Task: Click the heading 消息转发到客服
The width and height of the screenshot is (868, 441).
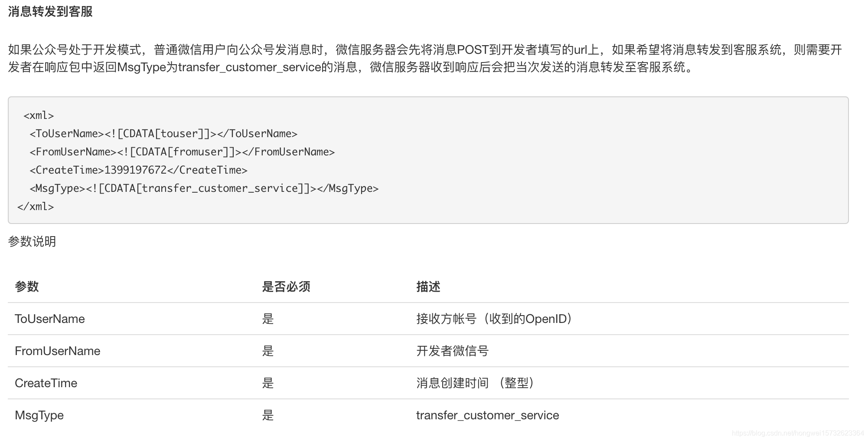Action: tap(50, 11)
